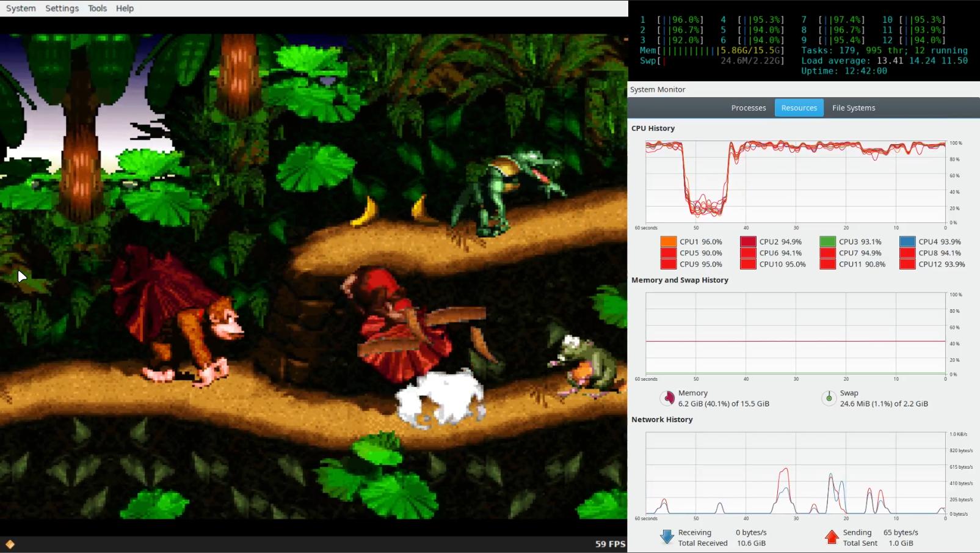Click the CPU10 color swatch
980x553 pixels.
pos(748,264)
